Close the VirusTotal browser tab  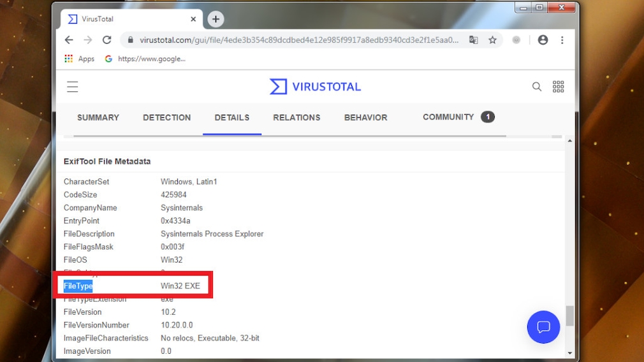tap(194, 19)
